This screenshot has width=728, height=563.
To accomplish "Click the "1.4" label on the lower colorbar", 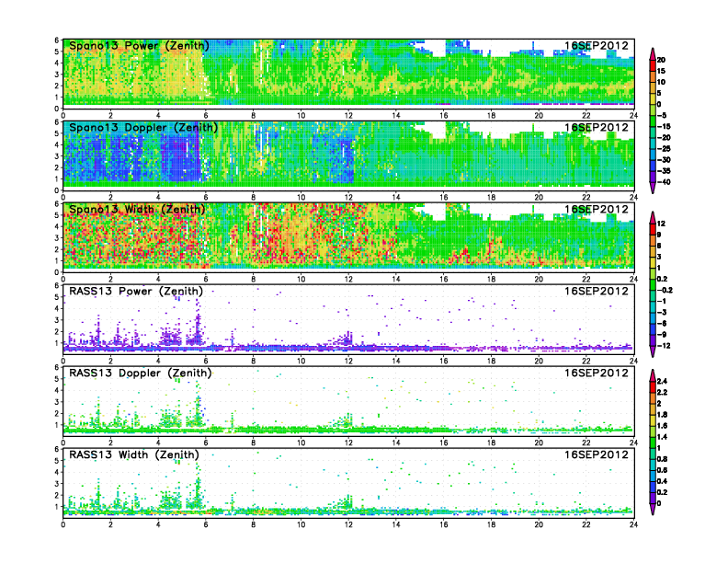I will 662,437.
